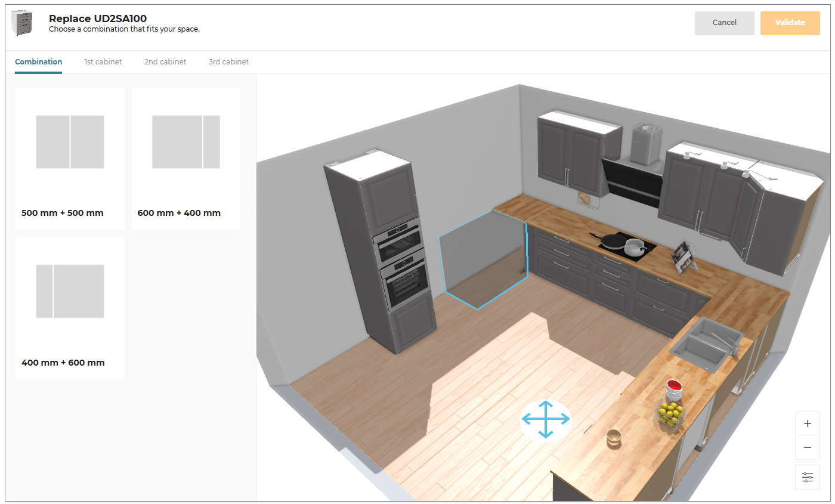Open the 2nd cabinet tab
835x504 pixels.
click(x=165, y=62)
